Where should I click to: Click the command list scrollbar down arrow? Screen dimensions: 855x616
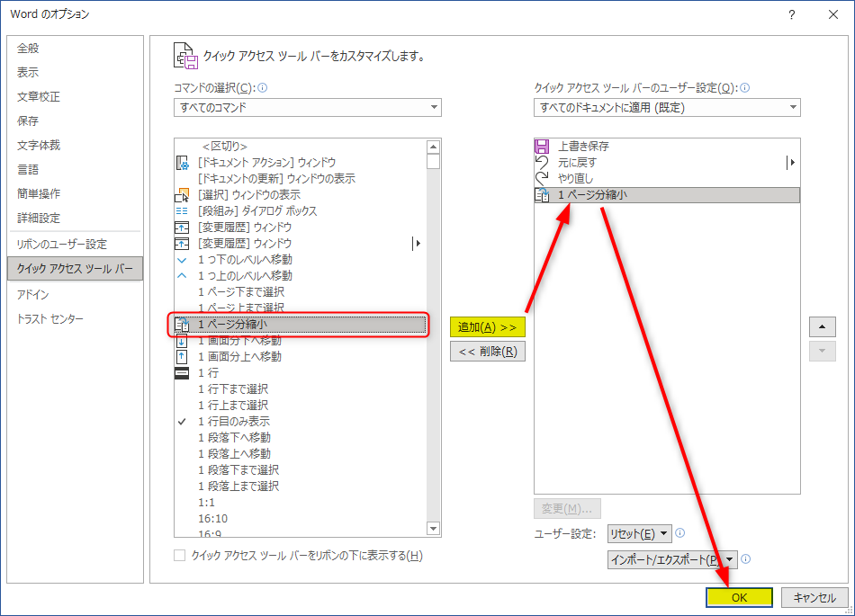pos(434,528)
